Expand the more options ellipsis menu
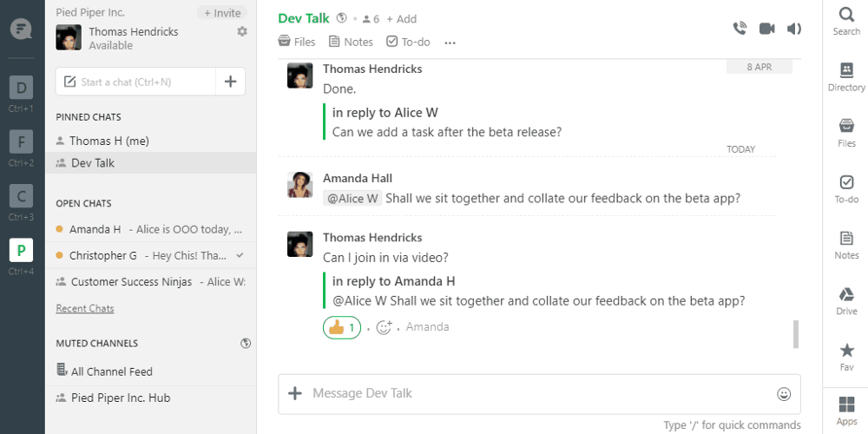Image resolution: width=868 pixels, height=434 pixels. point(450,43)
